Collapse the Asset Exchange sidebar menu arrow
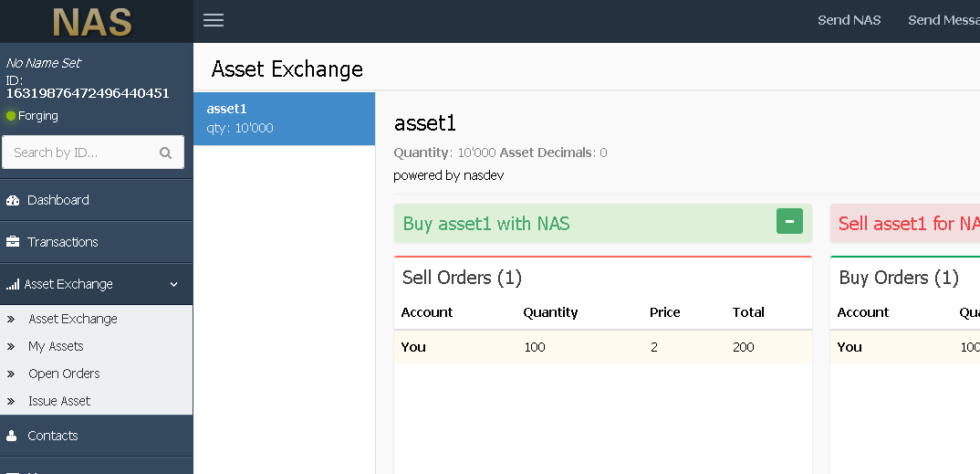The height and width of the screenshot is (474, 980). click(x=173, y=285)
